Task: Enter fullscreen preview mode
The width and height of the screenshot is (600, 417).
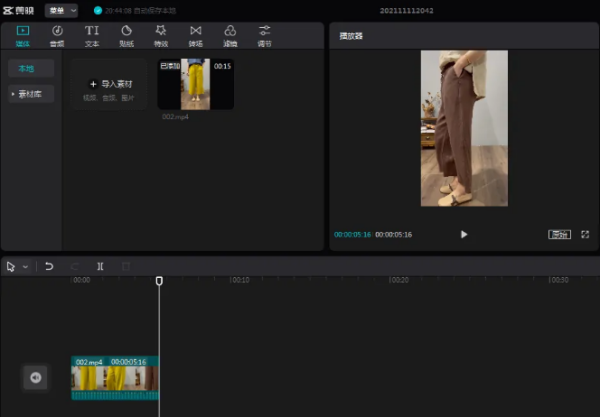Action: (585, 234)
